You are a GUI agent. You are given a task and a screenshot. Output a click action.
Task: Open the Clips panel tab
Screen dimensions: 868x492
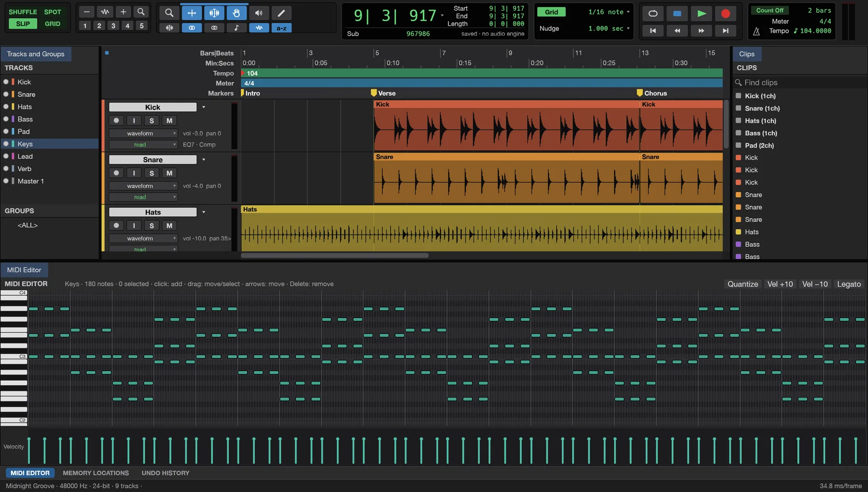(746, 54)
